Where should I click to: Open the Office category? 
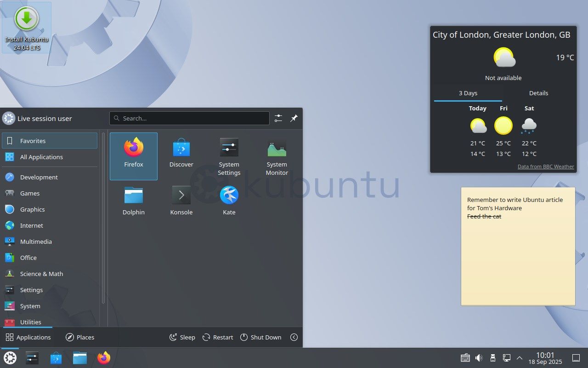50,258
